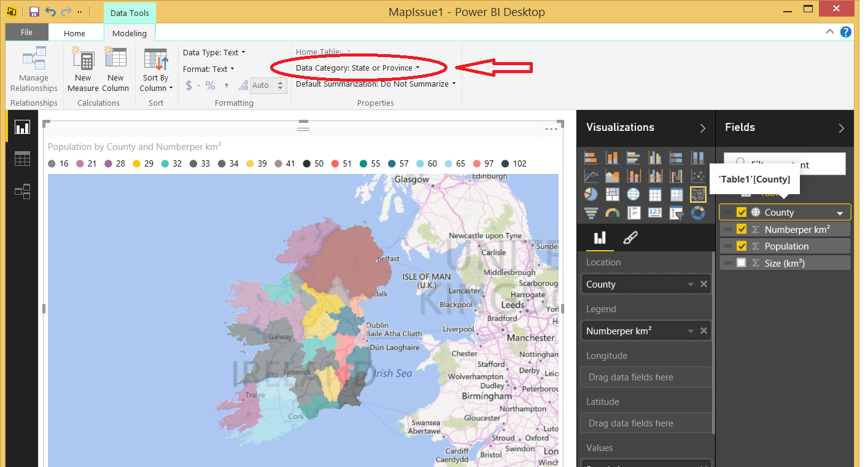Select the Donut chart visualization

click(x=698, y=213)
